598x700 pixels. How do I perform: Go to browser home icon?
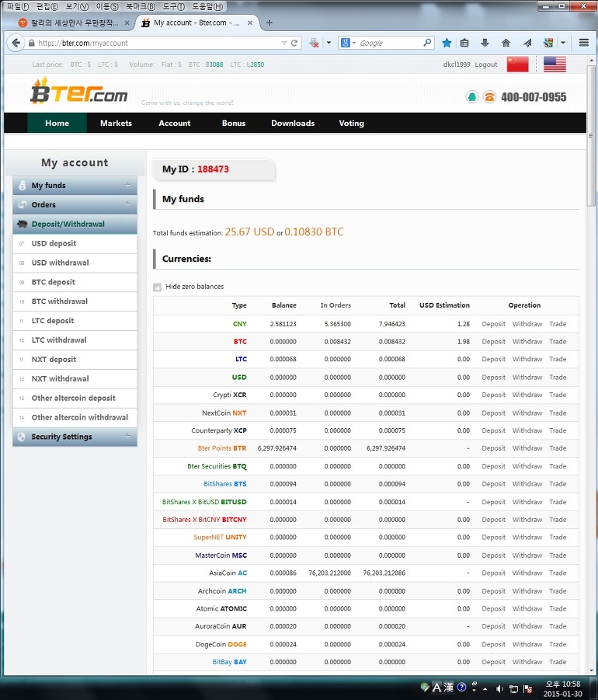pos(506,43)
